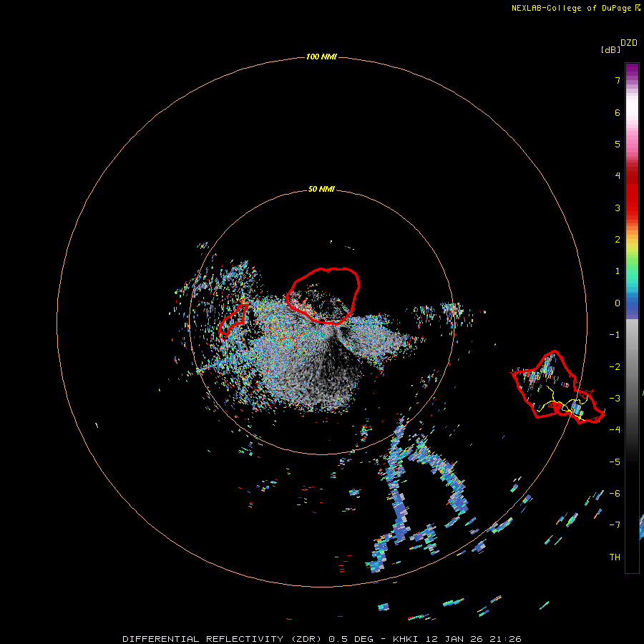
Task: Click the 7 value on the color scale
Action: coord(618,80)
